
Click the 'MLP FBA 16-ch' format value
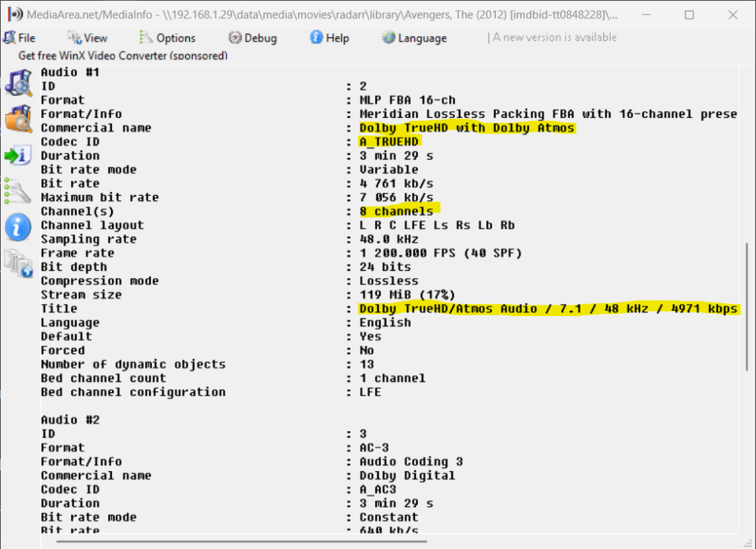pyautogui.click(x=407, y=100)
